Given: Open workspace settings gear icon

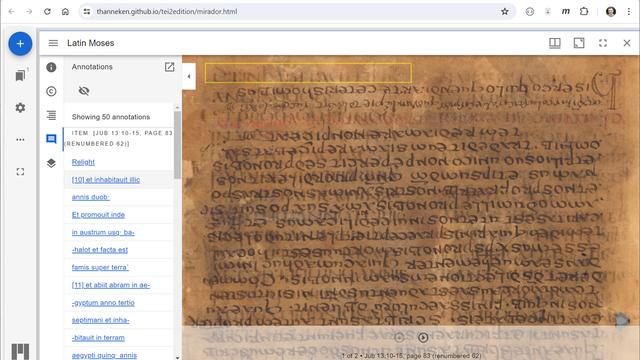Looking at the screenshot, I should point(20,107).
